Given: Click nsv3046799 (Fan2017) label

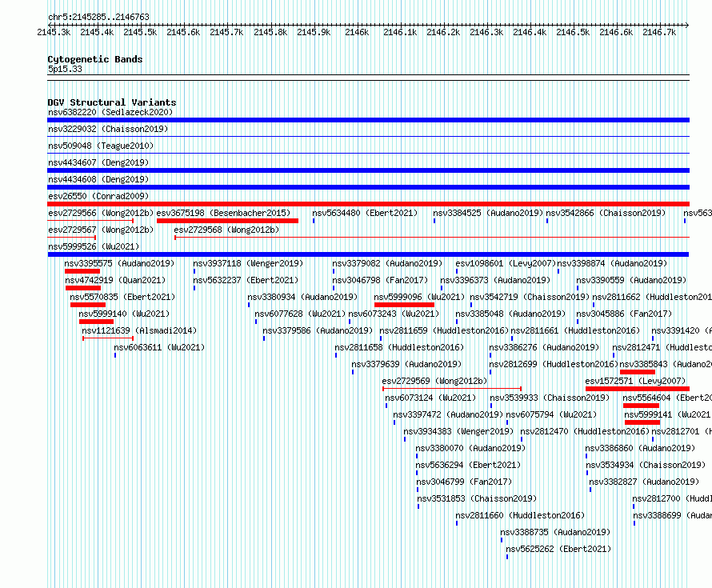Looking at the screenshot, I should click(x=465, y=482).
